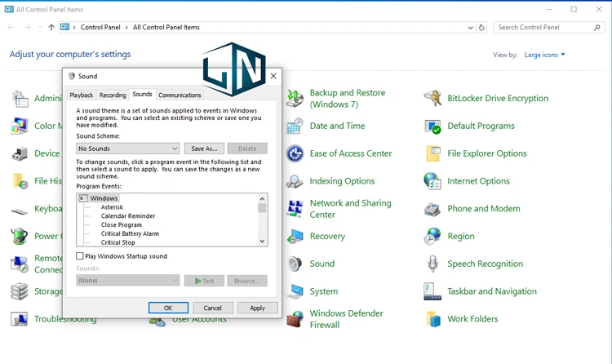Open Administrative Tools icon
The image size is (612, 364).
[x=19, y=98]
